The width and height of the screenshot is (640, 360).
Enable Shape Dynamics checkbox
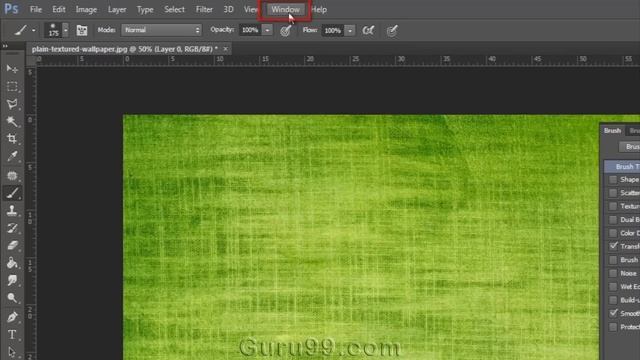click(613, 180)
